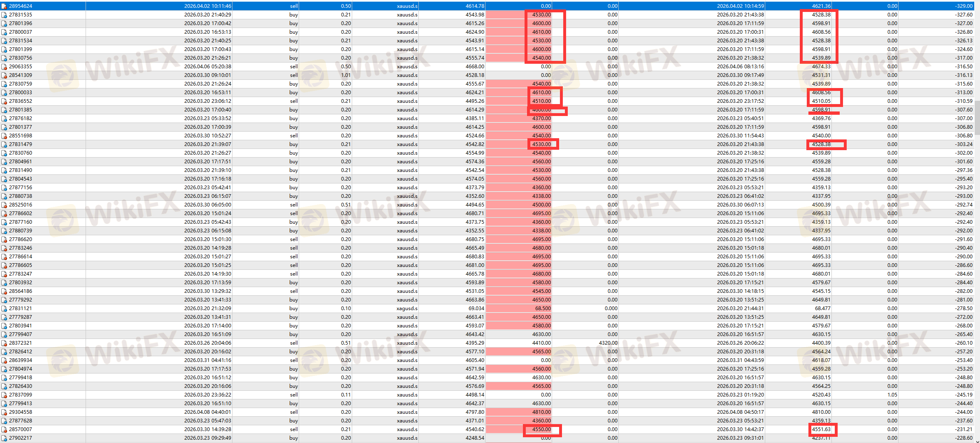
Task: Select ticket number 27799413
Action: (x=21, y=404)
